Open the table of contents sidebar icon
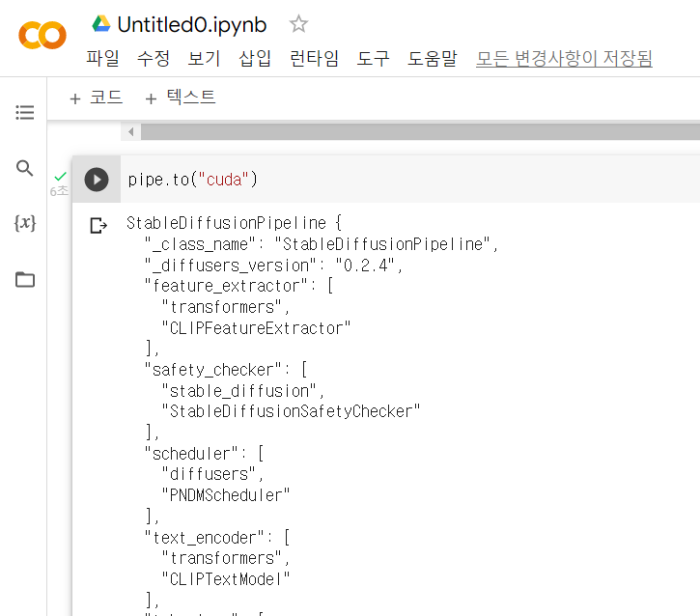Viewport: 700px width, 616px height. point(24,112)
